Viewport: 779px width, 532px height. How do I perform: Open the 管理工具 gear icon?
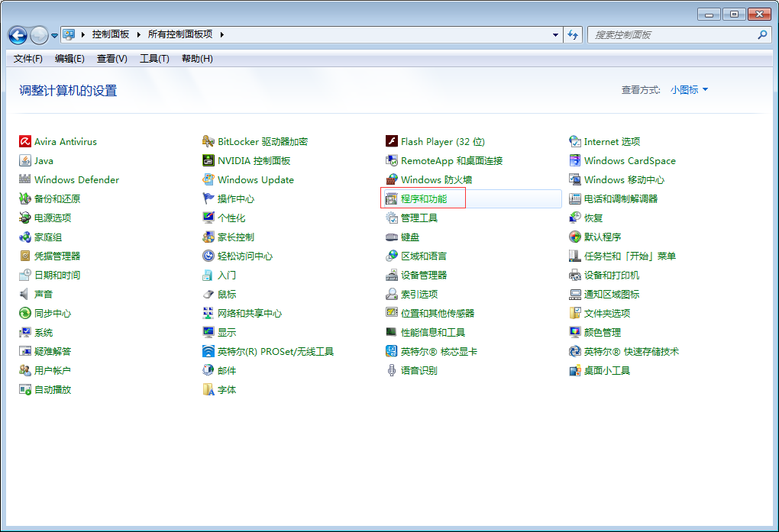point(392,218)
